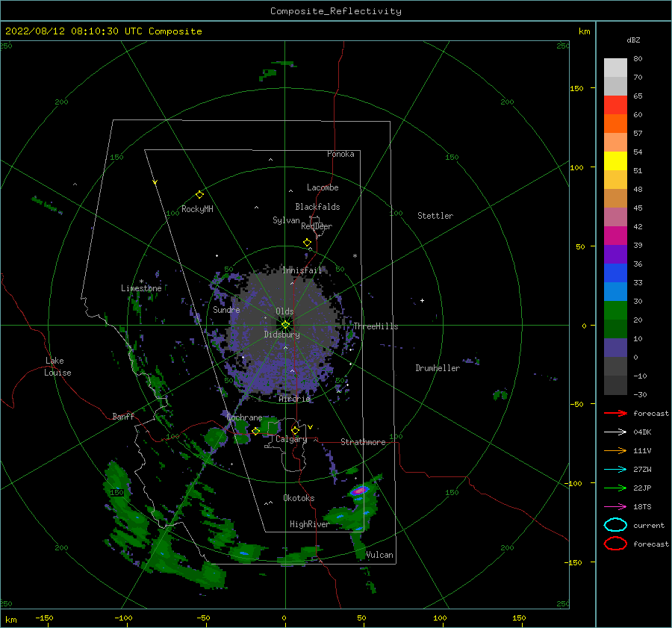This screenshot has width=672, height=628.
Task: Click the red forecast ellipse legend icon
Action: (615, 544)
